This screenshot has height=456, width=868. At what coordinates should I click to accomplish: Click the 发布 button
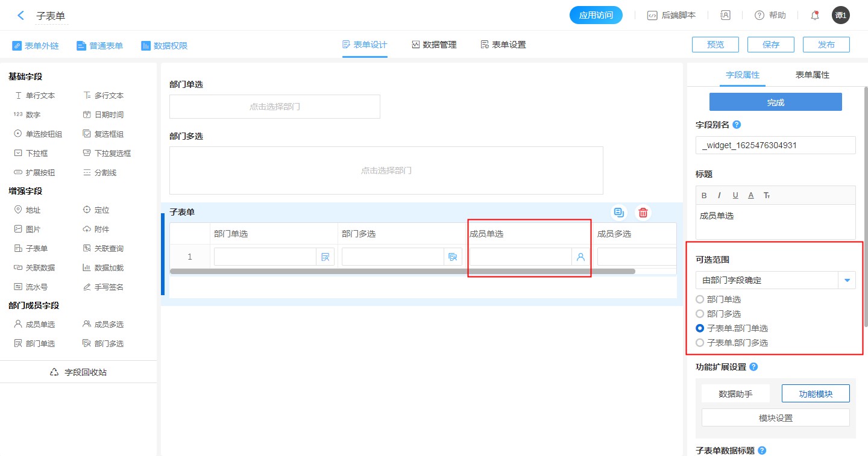826,45
